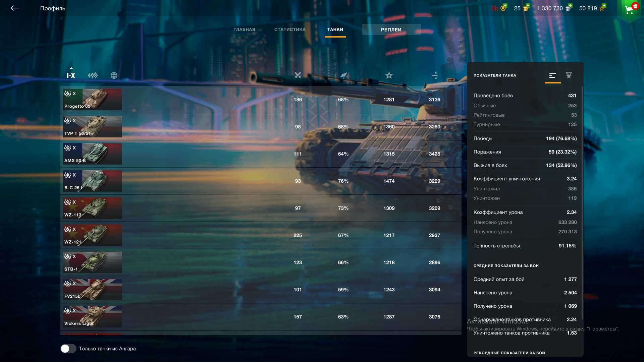Click WZ-121 battles count 225
This screenshot has height=362, width=644.
[x=298, y=235]
